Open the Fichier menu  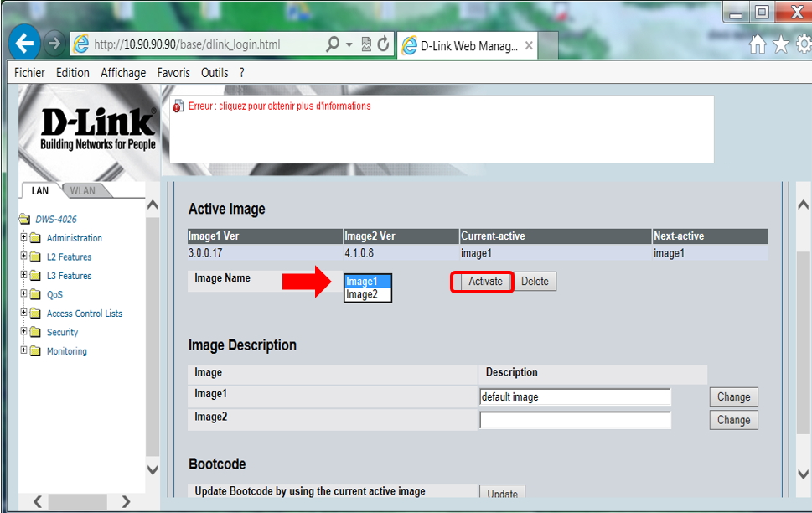click(x=29, y=73)
